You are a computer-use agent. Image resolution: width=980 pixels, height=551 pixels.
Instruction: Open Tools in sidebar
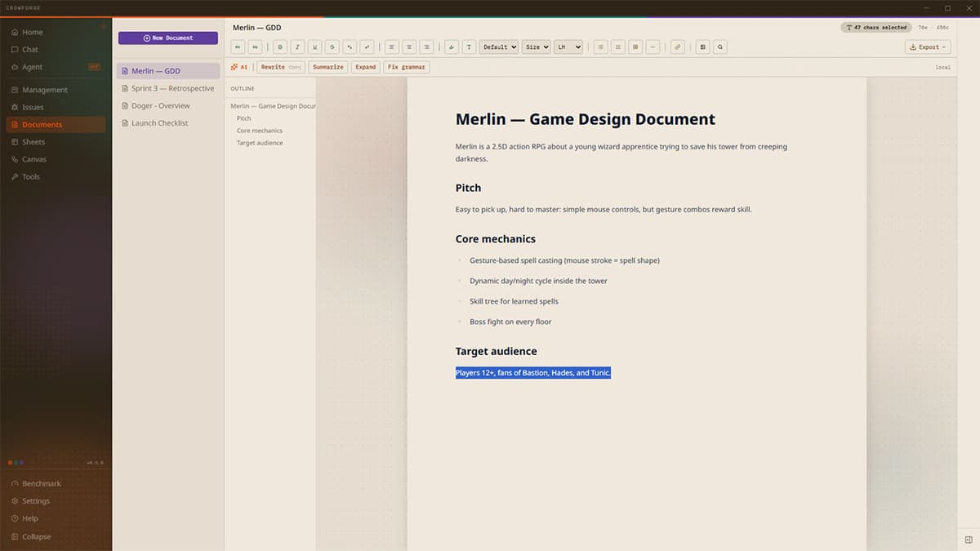[x=56, y=176]
